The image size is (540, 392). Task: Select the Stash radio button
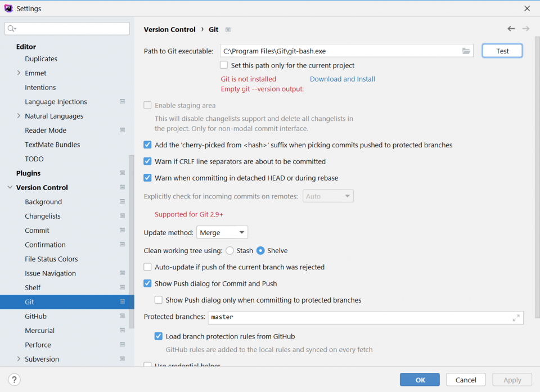click(x=229, y=250)
